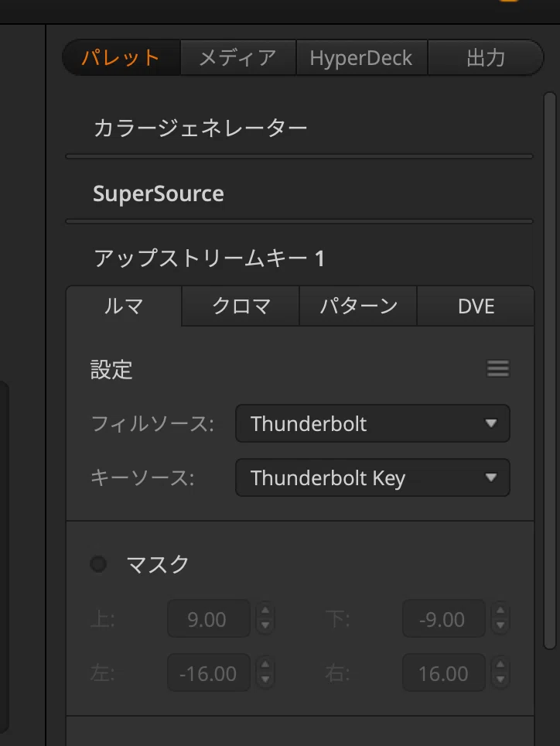560x746 pixels.
Task: Click the palette panel vertical scrollbar
Action: tap(550, 371)
